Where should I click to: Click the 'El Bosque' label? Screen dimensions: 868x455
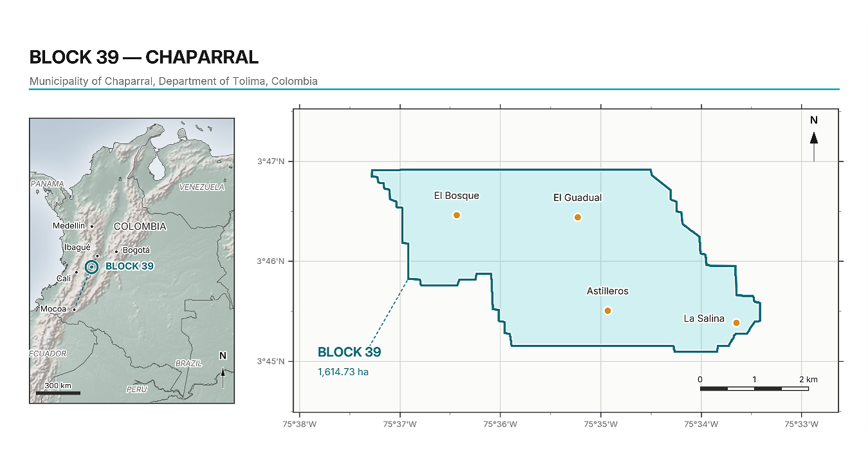point(457,196)
